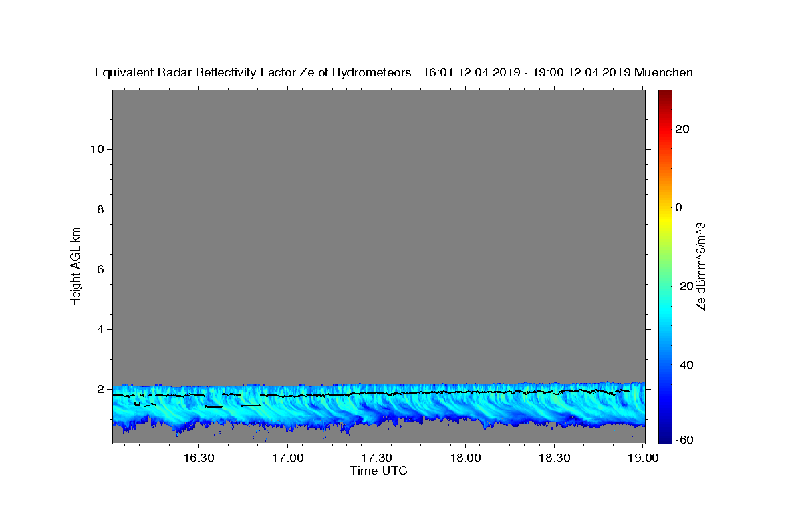Select the 'Time UTC' axis label

point(378,471)
